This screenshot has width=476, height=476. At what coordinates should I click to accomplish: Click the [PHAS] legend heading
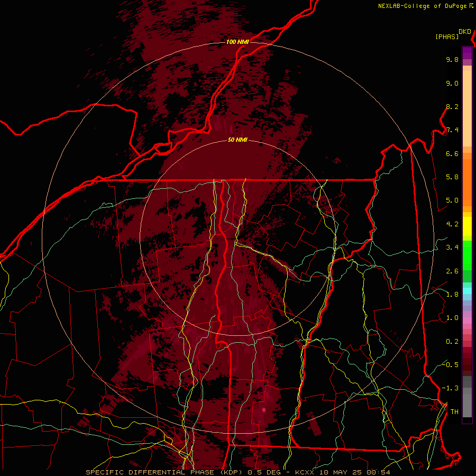point(447,36)
